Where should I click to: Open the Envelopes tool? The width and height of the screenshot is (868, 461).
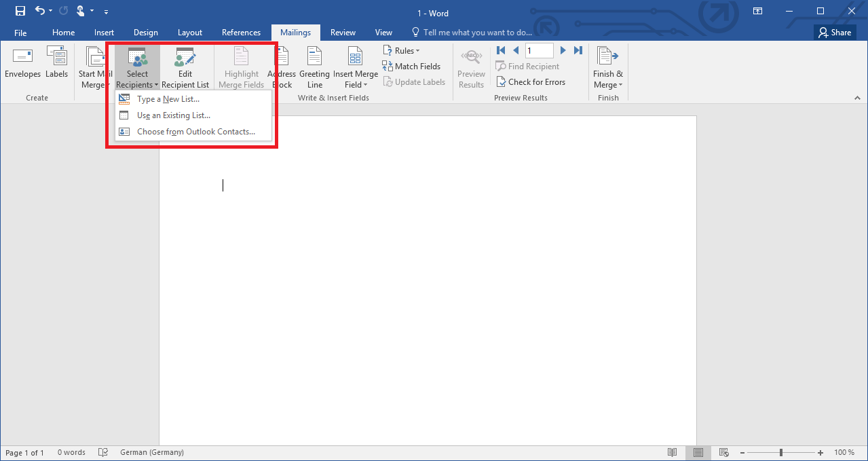tap(22, 64)
